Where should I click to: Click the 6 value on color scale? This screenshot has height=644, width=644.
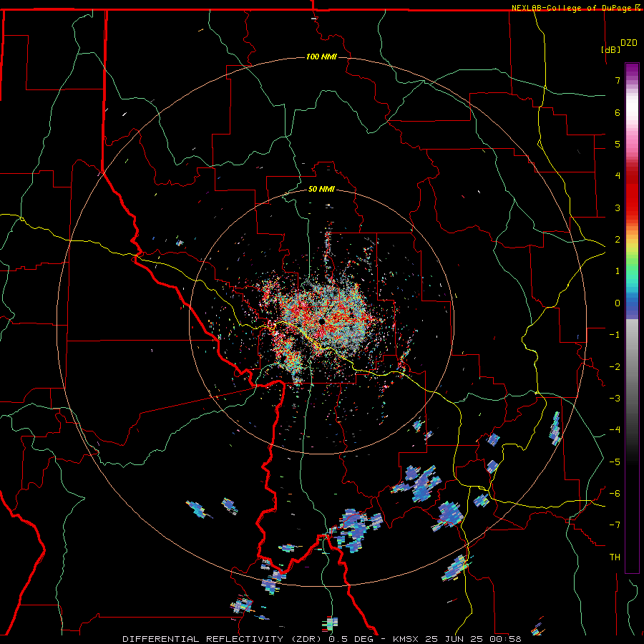click(618, 112)
